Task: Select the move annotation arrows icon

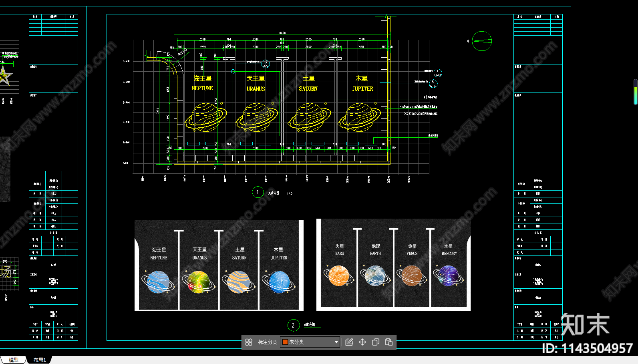Action: pyautogui.click(x=362, y=342)
